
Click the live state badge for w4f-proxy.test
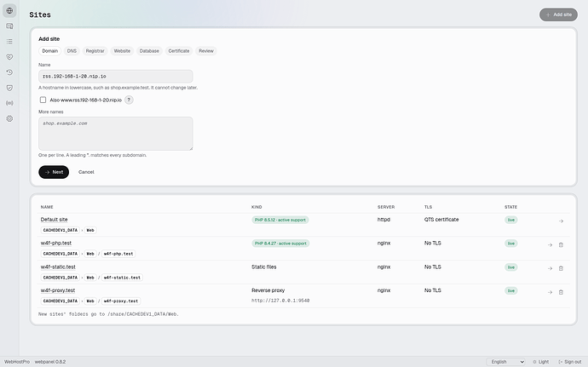pos(511,291)
